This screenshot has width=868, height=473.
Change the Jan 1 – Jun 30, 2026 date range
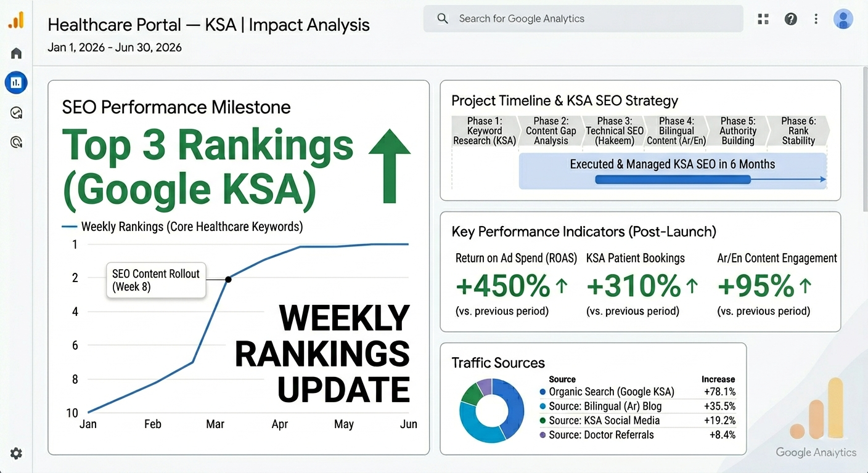pos(115,47)
